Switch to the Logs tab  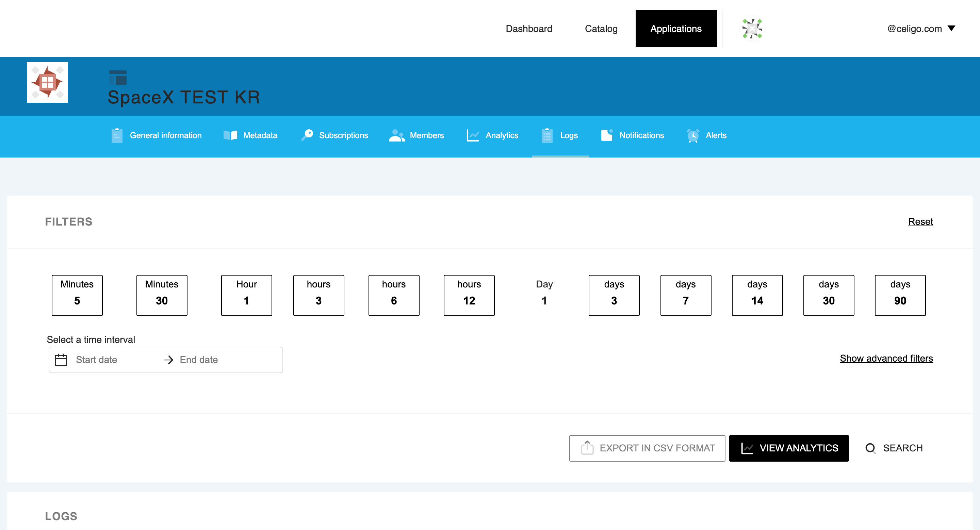click(560, 135)
